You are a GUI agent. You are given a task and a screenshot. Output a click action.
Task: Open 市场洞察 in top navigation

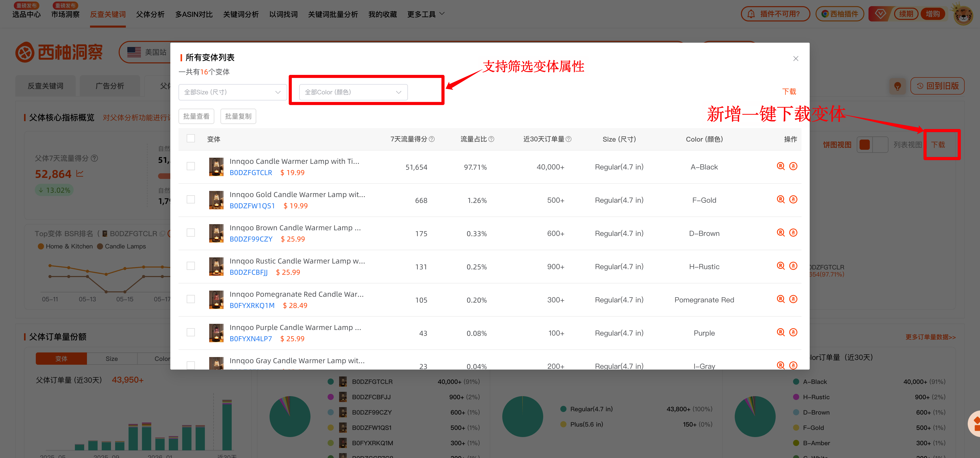tap(65, 15)
